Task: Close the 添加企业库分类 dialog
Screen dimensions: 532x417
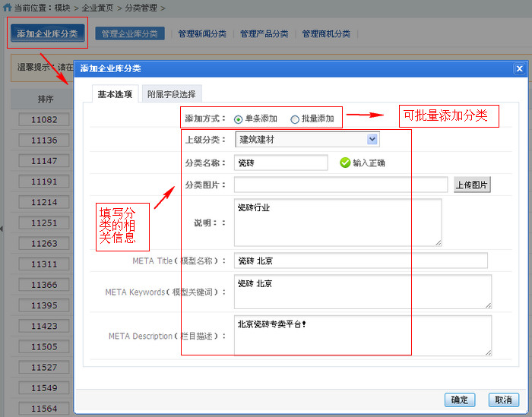Action: pos(519,69)
